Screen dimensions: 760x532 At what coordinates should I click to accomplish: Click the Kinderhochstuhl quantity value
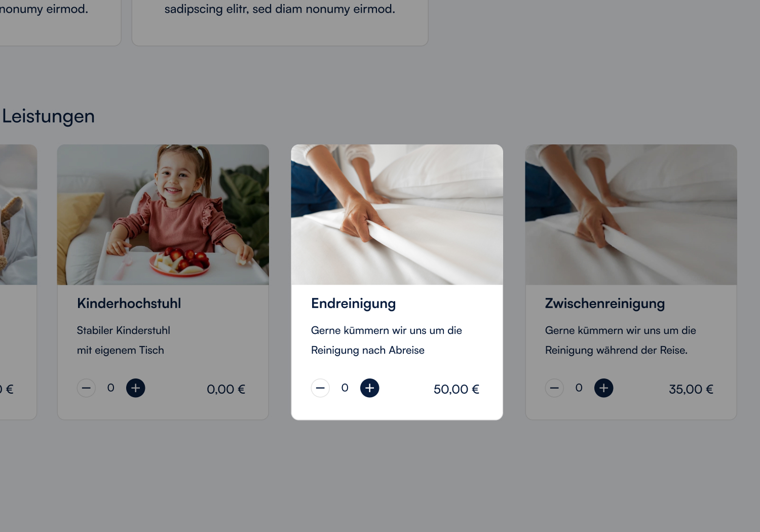[x=110, y=388]
